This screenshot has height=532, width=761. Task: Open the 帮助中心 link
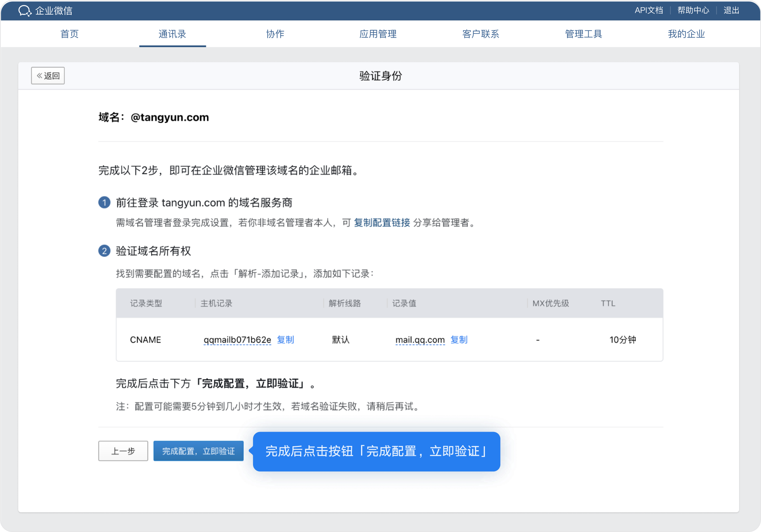693,10
